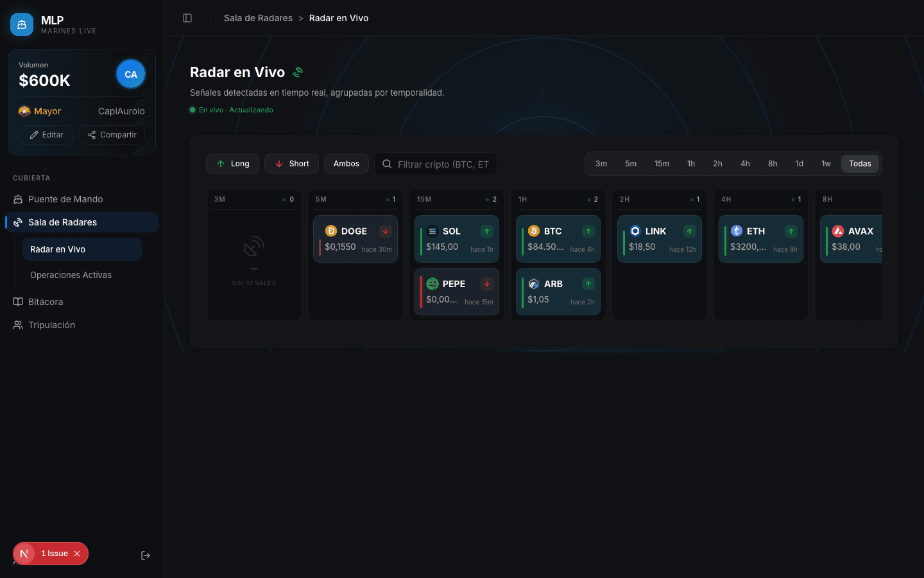Click the ETH coin icon
The height and width of the screenshot is (578, 924).
pyautogui.click(x=737, y=231)
